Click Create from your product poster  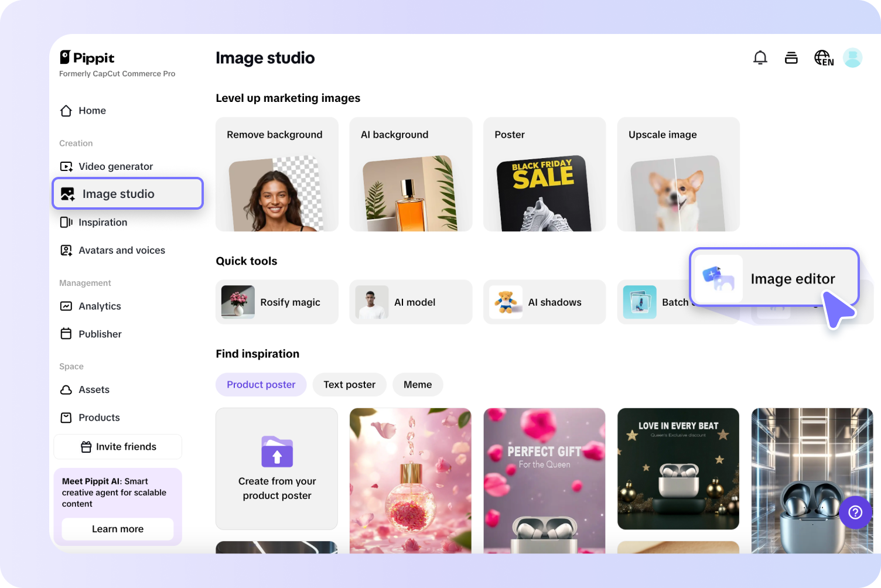click(x=276, y=469)
